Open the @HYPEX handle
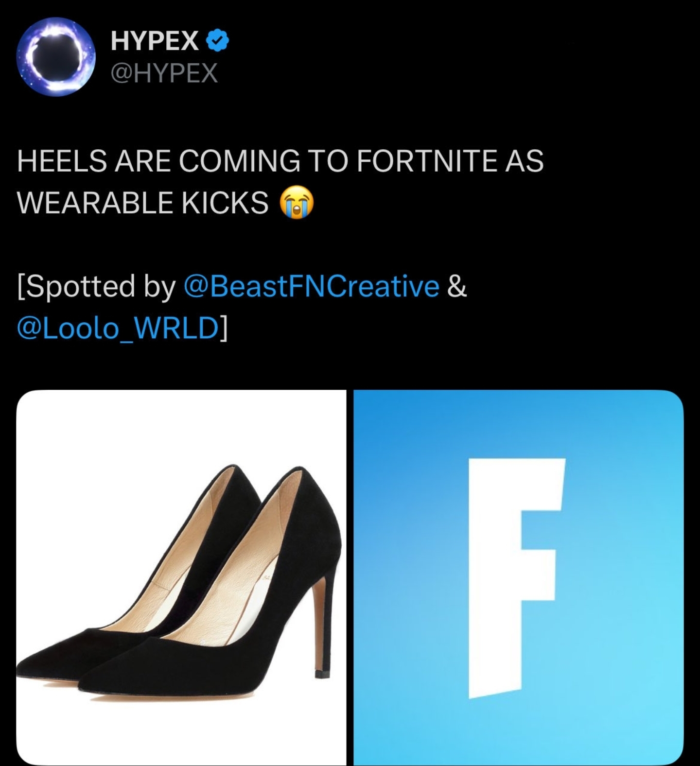 coord(164,73)
